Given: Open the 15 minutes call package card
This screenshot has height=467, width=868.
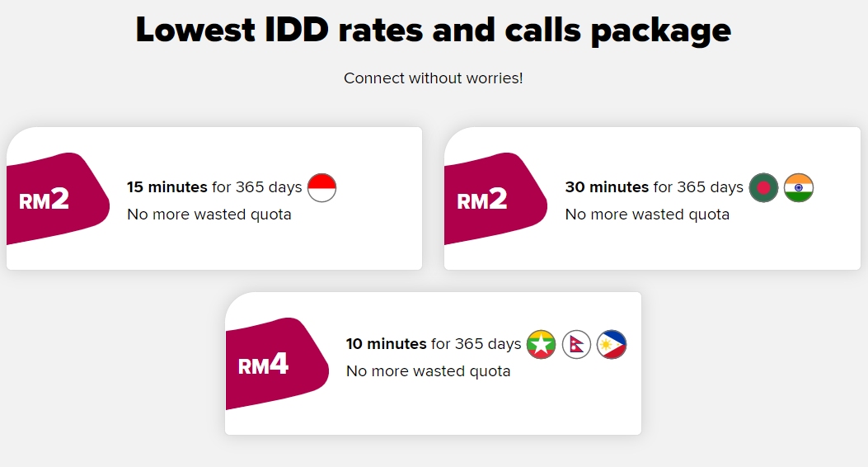Looking at the screenshot, I should pos(214,198).
